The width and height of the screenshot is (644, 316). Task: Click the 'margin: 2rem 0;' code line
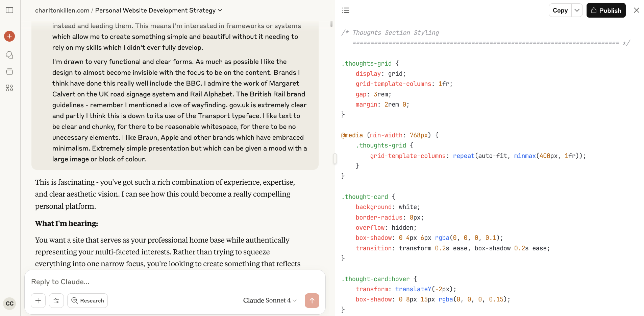382,105
